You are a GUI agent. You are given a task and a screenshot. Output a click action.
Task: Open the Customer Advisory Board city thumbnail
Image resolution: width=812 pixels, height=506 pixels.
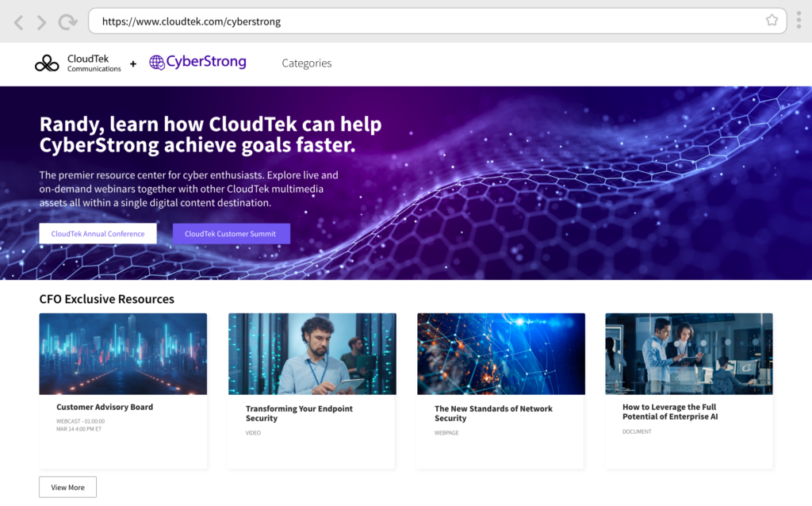123,354
